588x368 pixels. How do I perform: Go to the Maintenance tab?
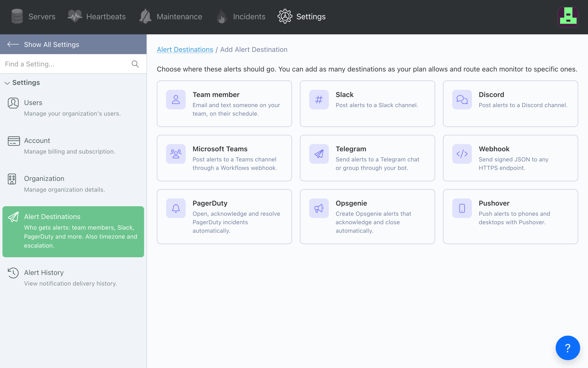(171, 17)
